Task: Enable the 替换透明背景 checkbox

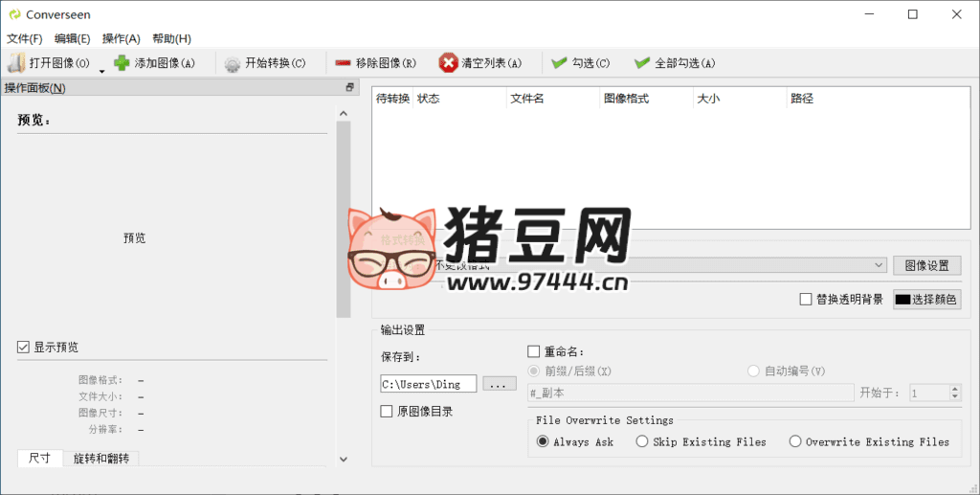Action: pyautogui.click(x=806, y=300)
